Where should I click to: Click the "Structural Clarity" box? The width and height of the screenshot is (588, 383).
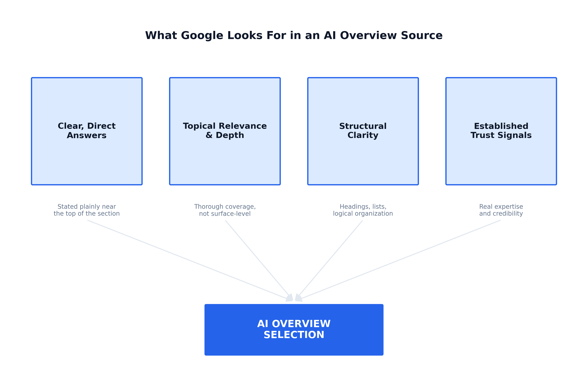(363, 131)
